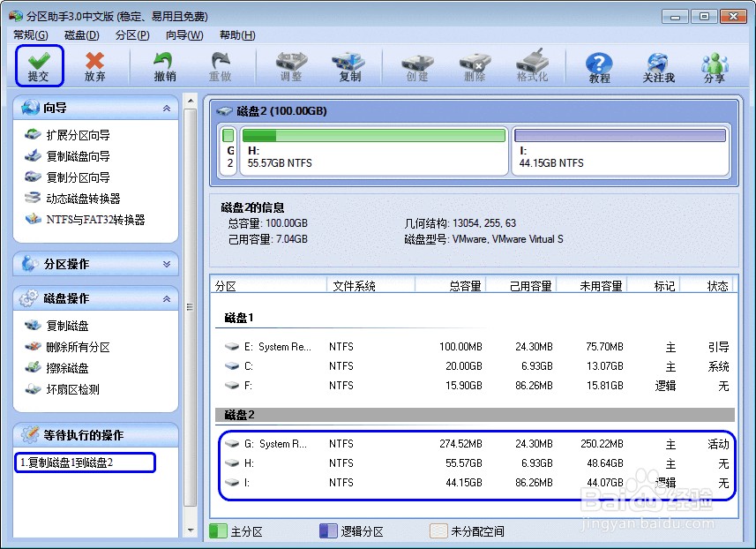The image size is (756, 549).
Task: Click the 关注我 (Follow me) icon
Action: point(658,67)
